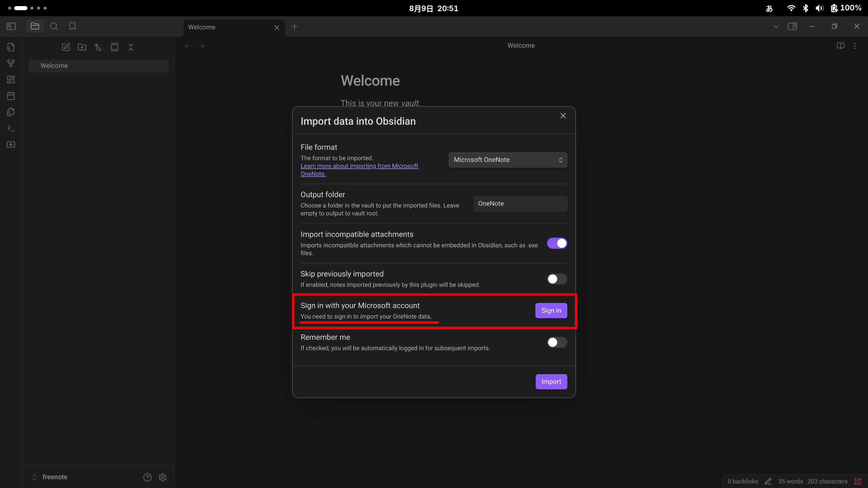Open templates ribbon icon
The image size is (868, 488).
tap(11, 112)
